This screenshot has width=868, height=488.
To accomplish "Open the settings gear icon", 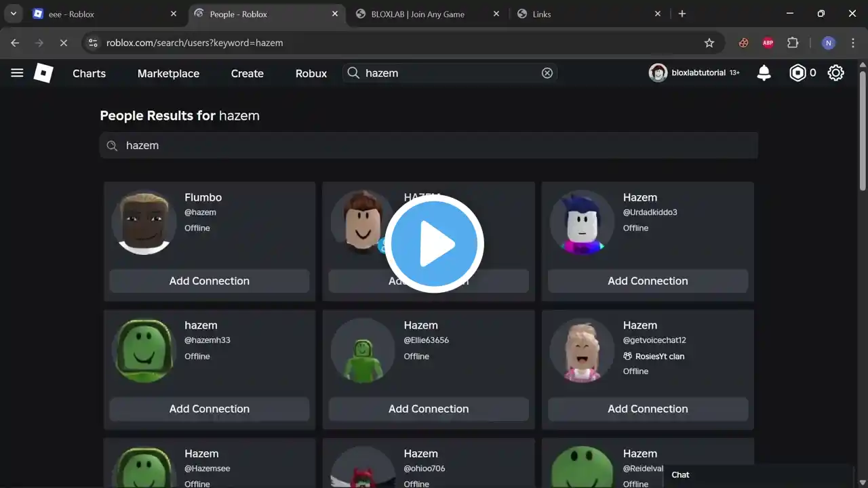I will [835, 73].
